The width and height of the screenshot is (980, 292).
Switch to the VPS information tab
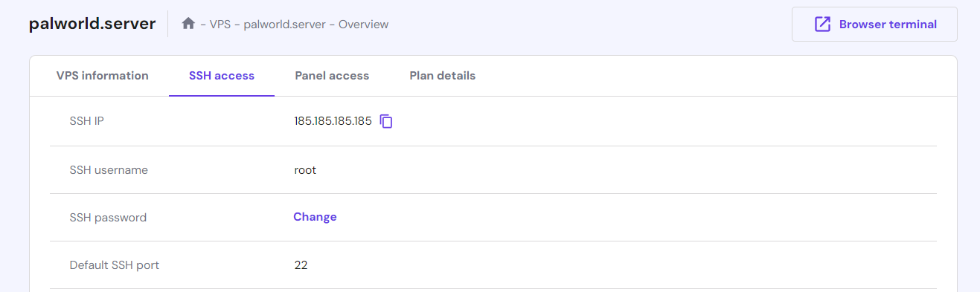103,76
